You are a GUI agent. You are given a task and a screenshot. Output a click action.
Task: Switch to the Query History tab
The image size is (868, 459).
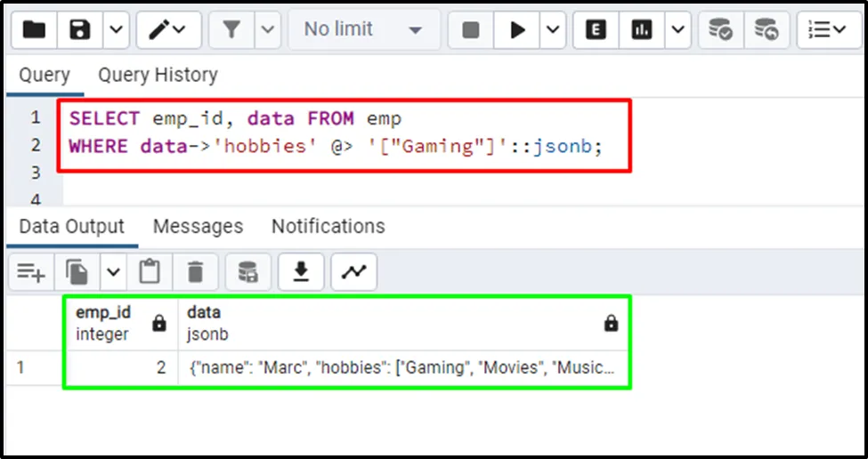[158, 76]
